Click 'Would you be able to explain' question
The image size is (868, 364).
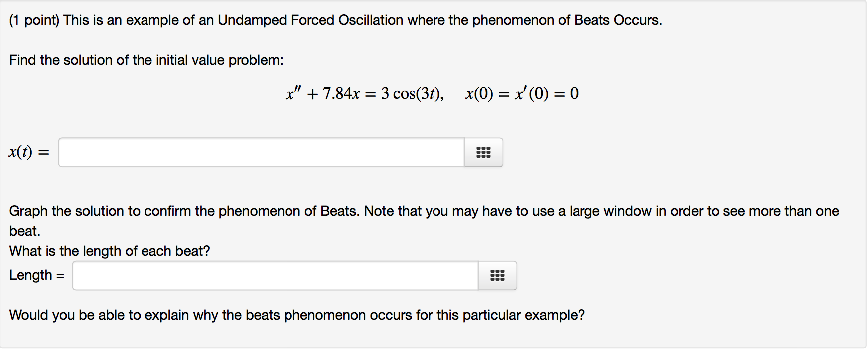point(297,315)
